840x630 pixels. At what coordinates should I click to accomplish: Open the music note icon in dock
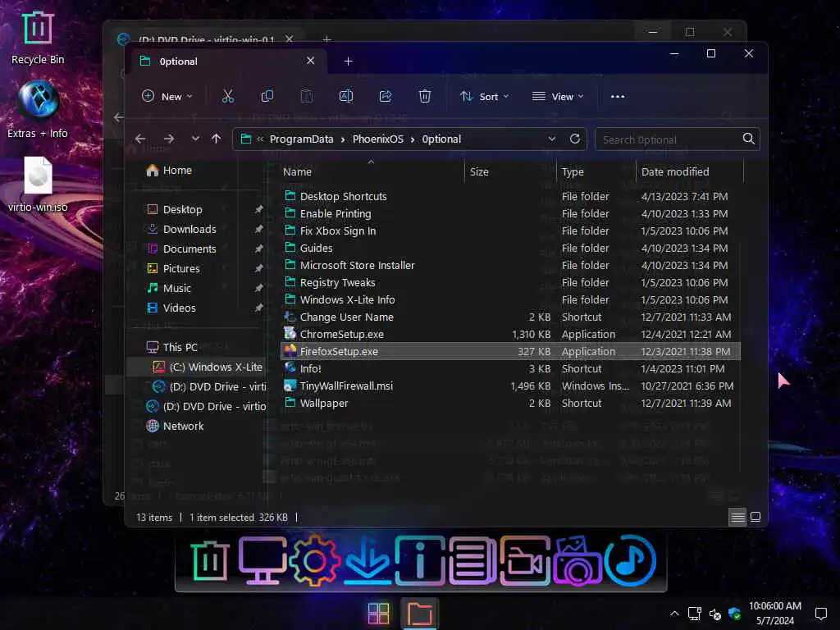tap(631, 561)
